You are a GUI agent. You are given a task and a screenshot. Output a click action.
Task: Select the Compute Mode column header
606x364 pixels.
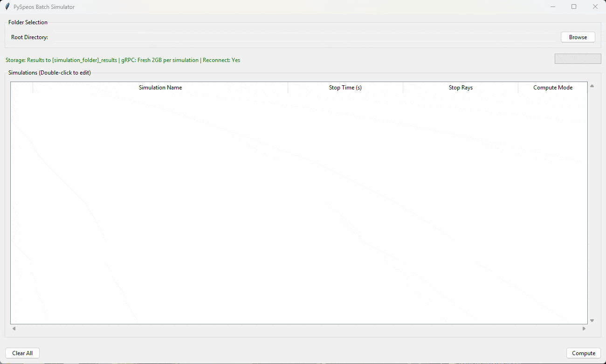pos(553,88)
